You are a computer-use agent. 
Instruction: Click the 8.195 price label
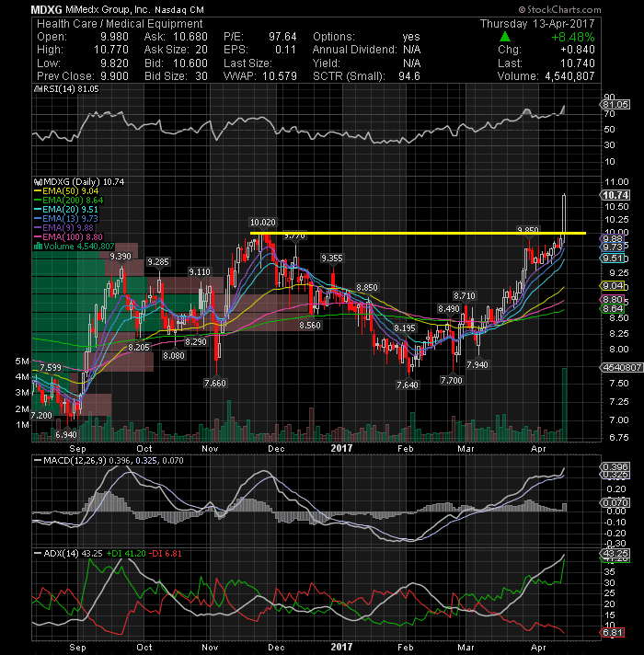coord(405,327)
